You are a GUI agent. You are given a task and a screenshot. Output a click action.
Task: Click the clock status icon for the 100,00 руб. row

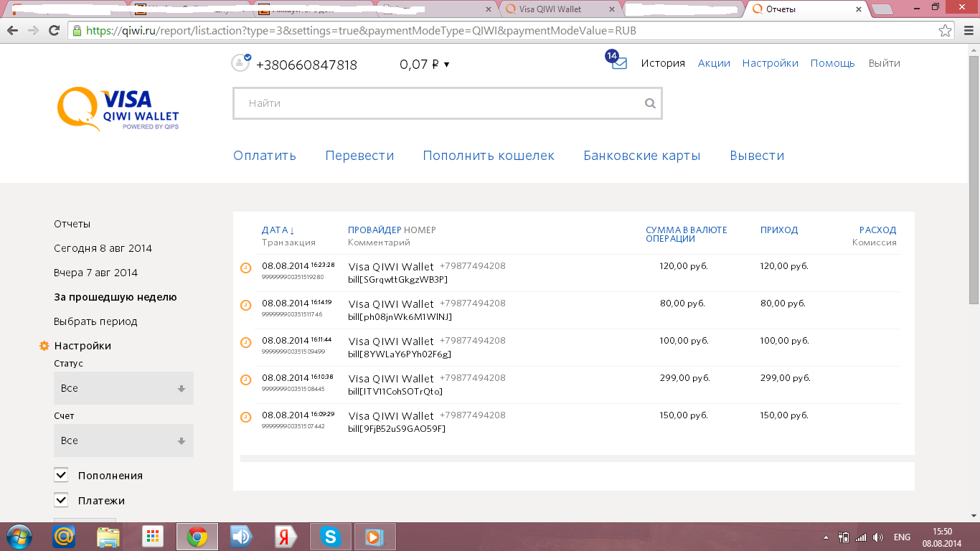click(x=245, y=342)
